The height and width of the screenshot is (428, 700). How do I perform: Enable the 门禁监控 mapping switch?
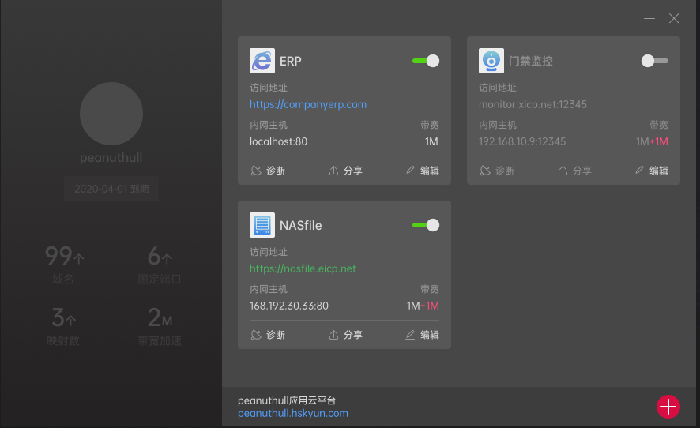pyautogui.click(x=654, y=61)
